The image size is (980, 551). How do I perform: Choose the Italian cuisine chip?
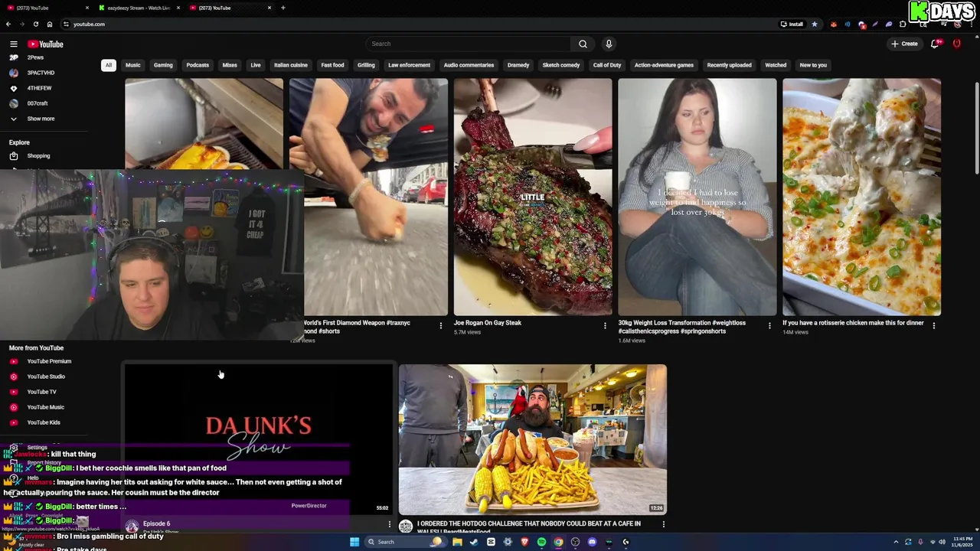[x=291, y=65]
